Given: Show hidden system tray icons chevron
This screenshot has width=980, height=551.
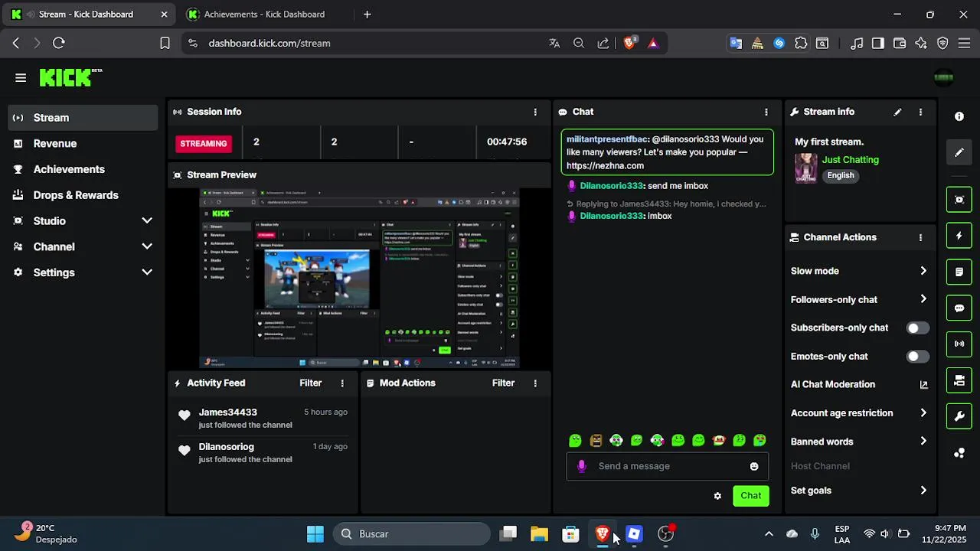Looking at the screenshot, I should point(769,534).
